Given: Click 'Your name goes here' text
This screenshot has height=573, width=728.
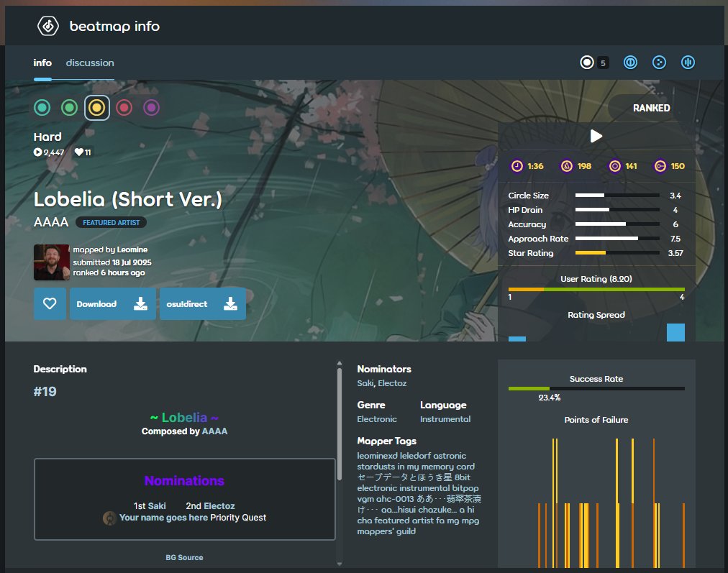Looking at the screenshot, I should click(x=163, y=518).
